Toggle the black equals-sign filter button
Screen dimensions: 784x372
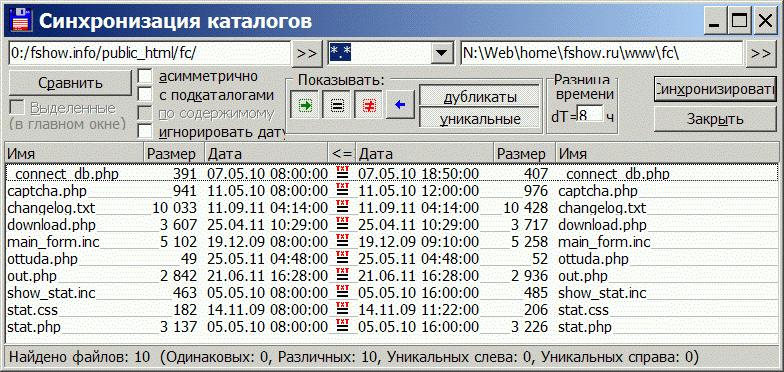[336, 104]
